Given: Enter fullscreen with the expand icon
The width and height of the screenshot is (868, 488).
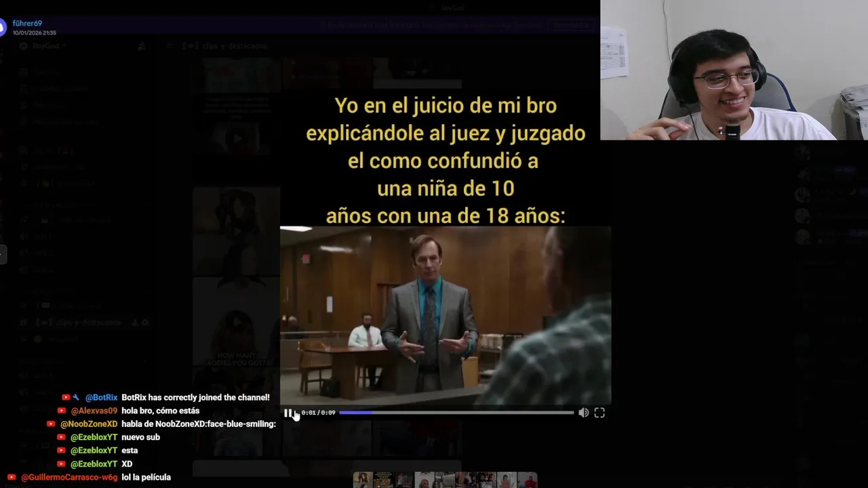Looking at the screenshot, I should tap(599, 413).
